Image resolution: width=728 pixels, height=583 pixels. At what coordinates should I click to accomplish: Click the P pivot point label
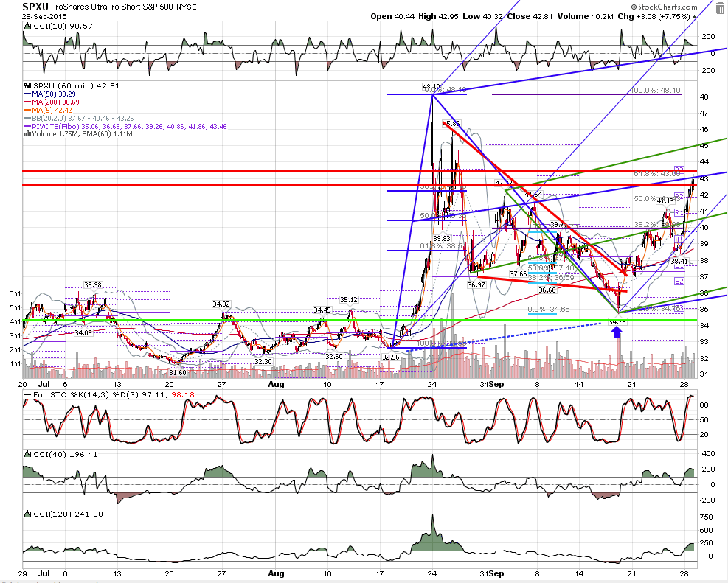679,239
